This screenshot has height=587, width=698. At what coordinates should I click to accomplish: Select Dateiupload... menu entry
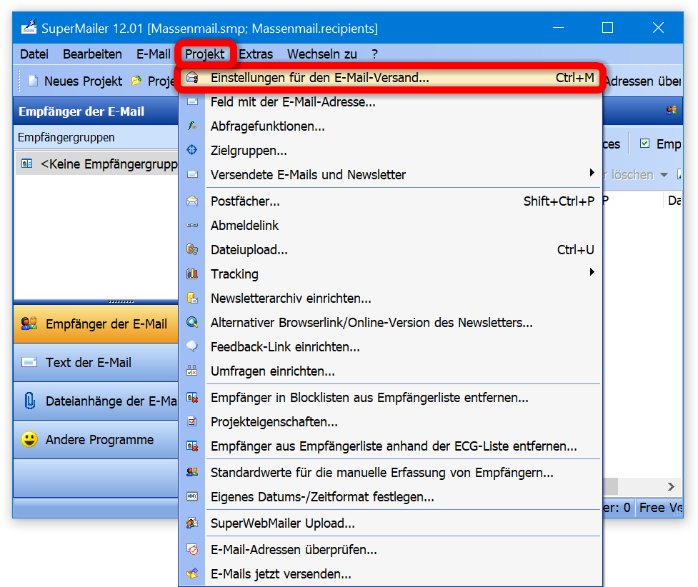(x=390, y=249)
